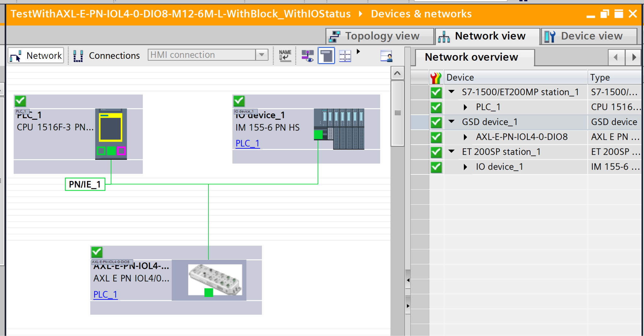Expand the IO device_1 tree row

coord(465,167)
